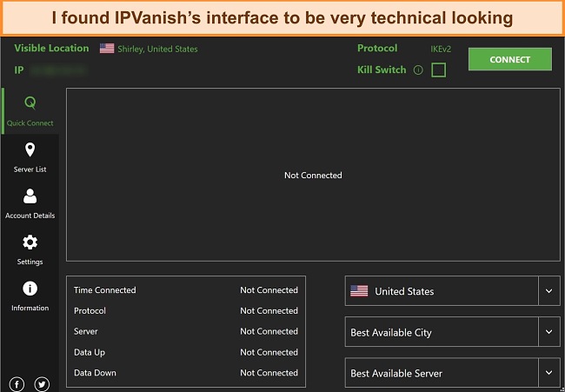The width and height of the screenshot is (565, 392).
Task: Expand the Best Available Server arrow
Action: [548, 373]
